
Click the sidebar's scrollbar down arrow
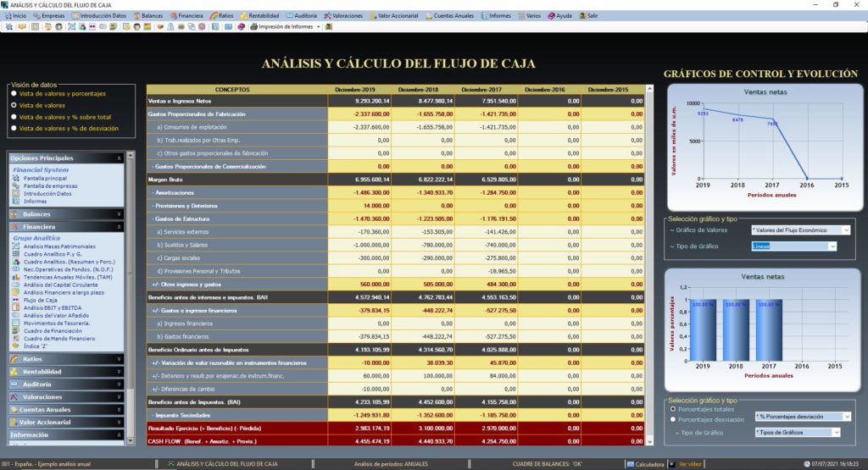tap(131, 441)
